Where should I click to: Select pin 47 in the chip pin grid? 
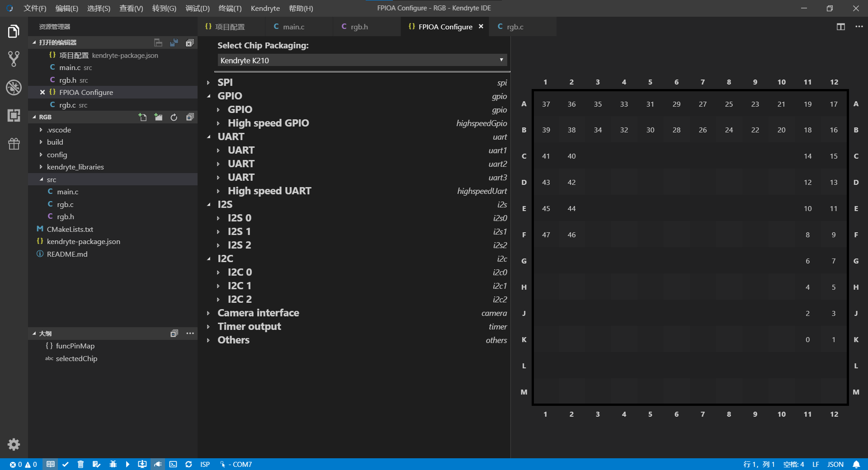[x=546, y=235]
